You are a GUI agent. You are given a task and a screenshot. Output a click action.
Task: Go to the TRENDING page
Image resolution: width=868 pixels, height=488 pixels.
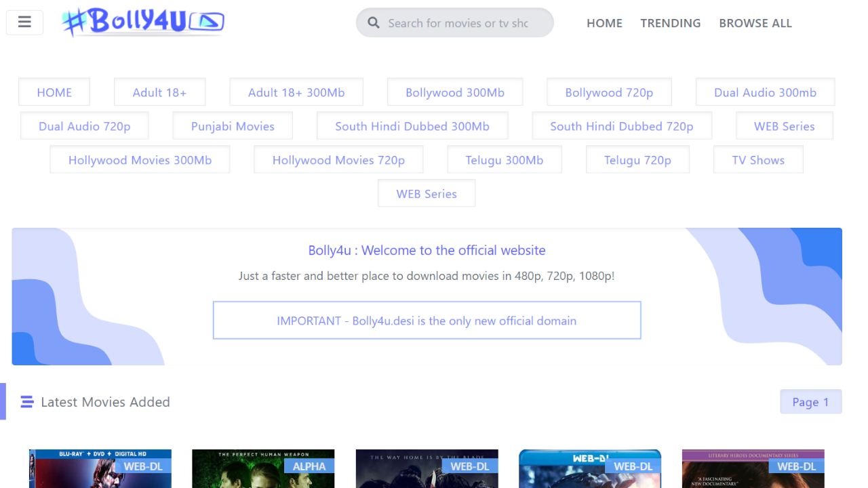(x=671, y=23)
